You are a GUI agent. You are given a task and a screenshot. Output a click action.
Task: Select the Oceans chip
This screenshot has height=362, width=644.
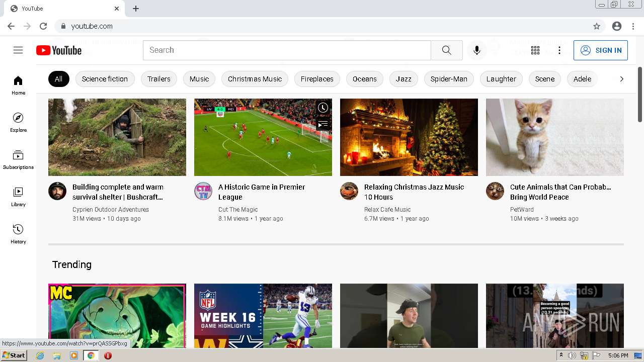click(x=365, y=79)
